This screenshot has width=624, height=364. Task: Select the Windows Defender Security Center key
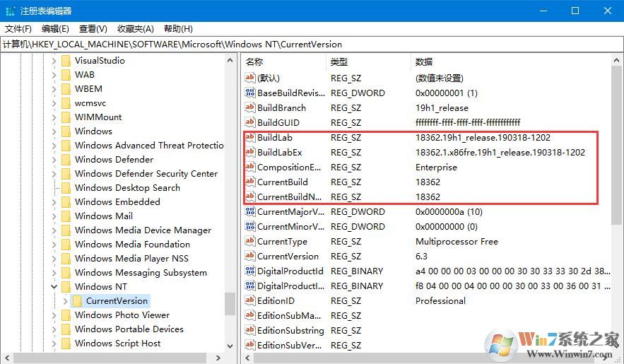pos(146,174)
